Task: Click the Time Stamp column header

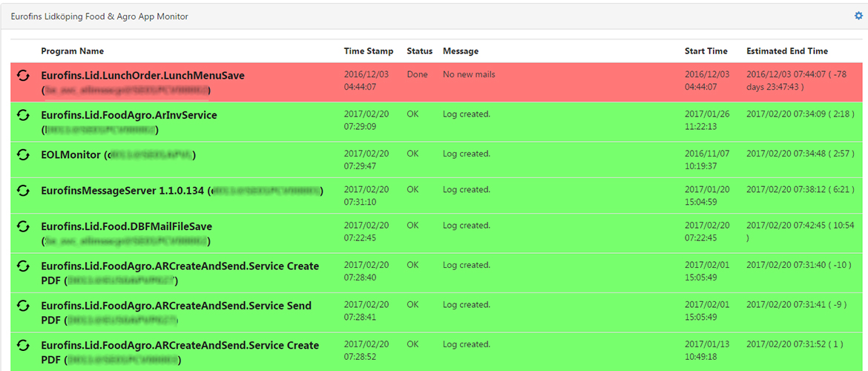Action: pyautogui.click(x=369, y=51)
